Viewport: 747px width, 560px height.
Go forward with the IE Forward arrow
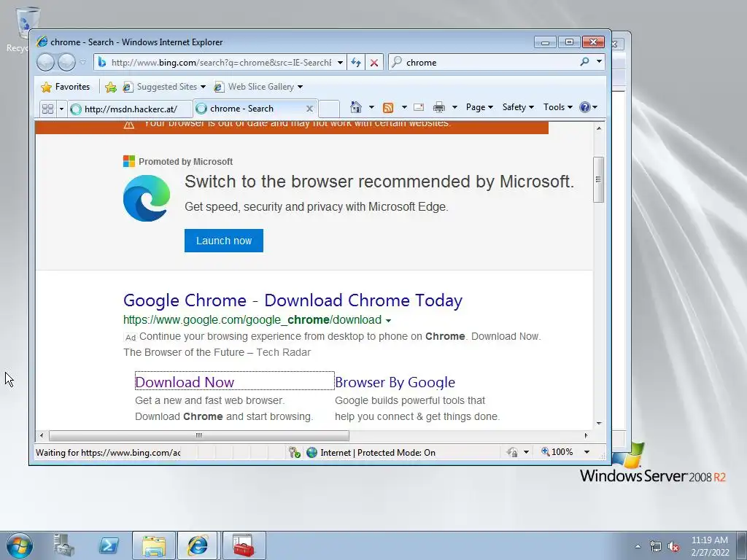(x=66, y=63)
